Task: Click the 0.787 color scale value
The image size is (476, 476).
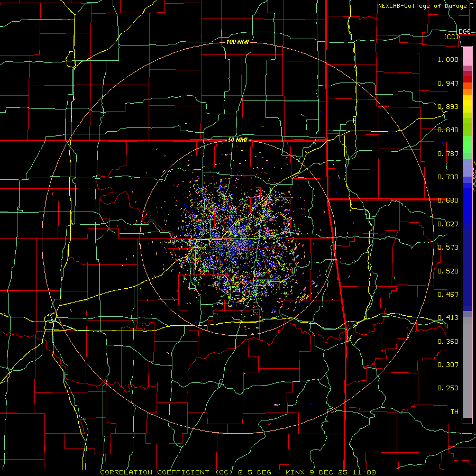Action: click(448, 153)
